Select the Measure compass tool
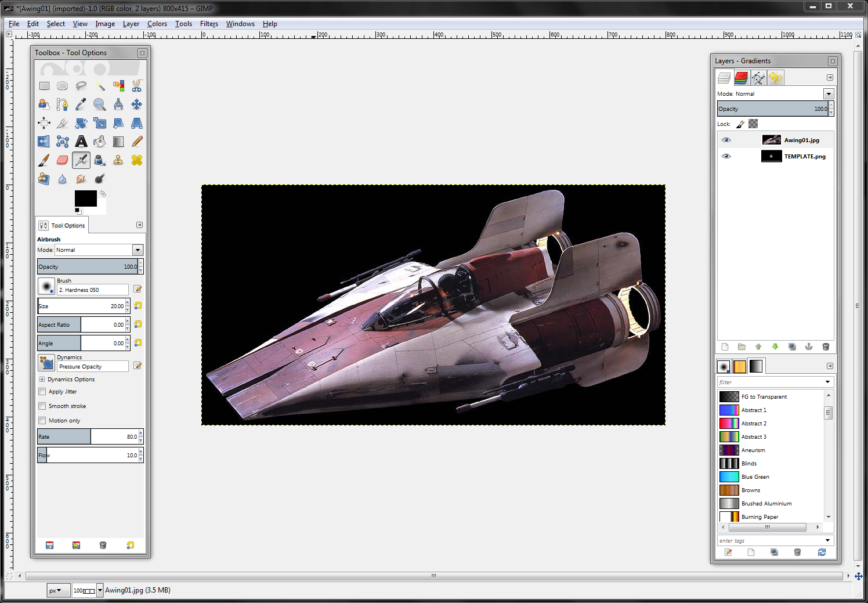 point(118,104)
